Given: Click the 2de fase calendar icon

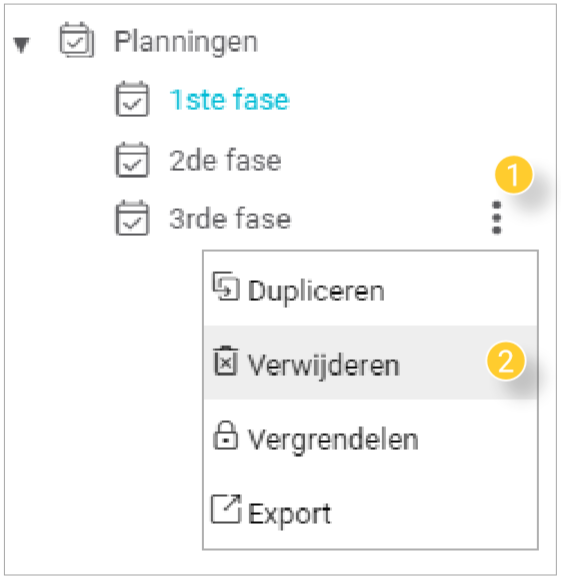Looking at the screenshot, I should click(x=132, y=160).
